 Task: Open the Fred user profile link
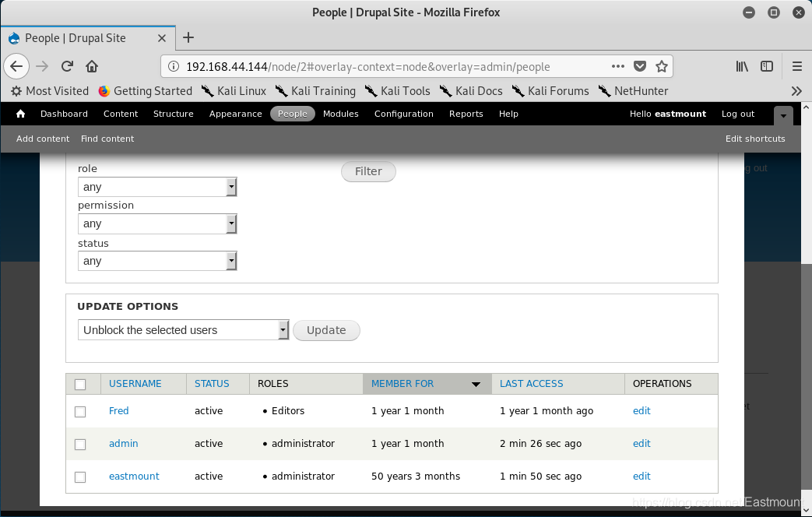pos(118,411)
